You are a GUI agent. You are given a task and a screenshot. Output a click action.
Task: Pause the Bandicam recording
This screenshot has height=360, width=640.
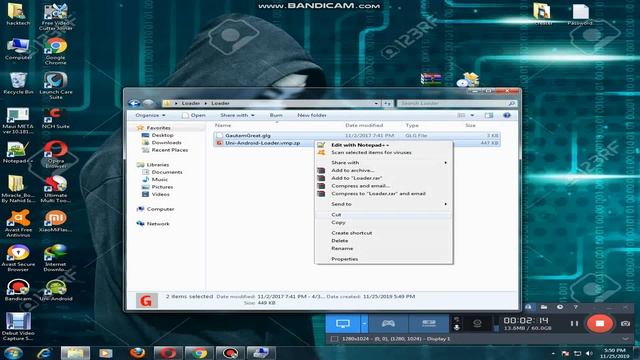click(x=574, y=324)
